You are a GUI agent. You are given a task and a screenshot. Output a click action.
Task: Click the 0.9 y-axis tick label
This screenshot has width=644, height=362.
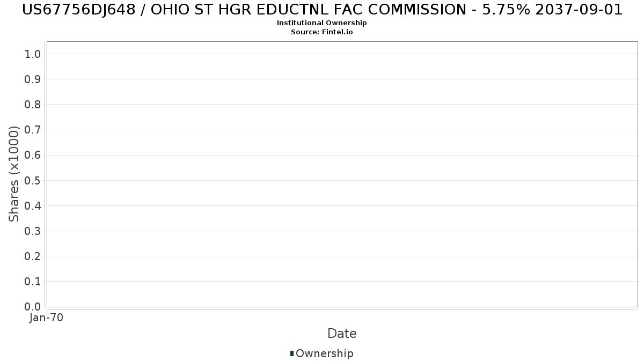(33, 79)
